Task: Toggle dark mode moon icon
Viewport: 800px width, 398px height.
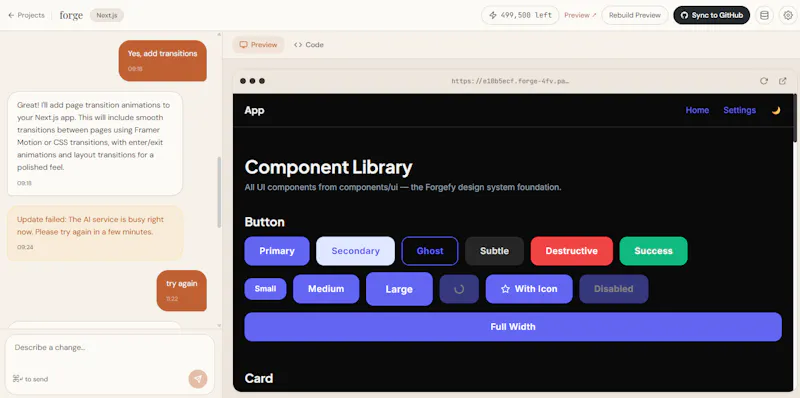Action: pyautogui.click(x=776, y=110)
